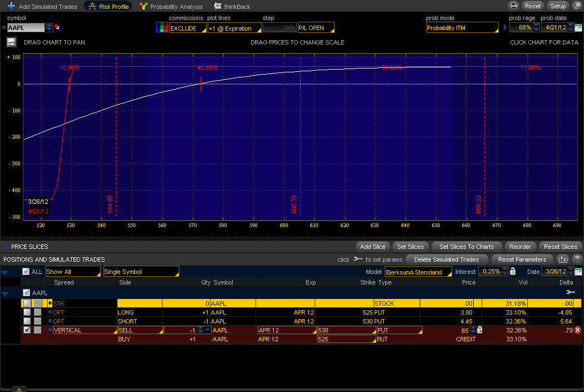The width and height of the screenshot is (584, 392).
Task: Open the prob date calendar icon
Action: [578, 28]
